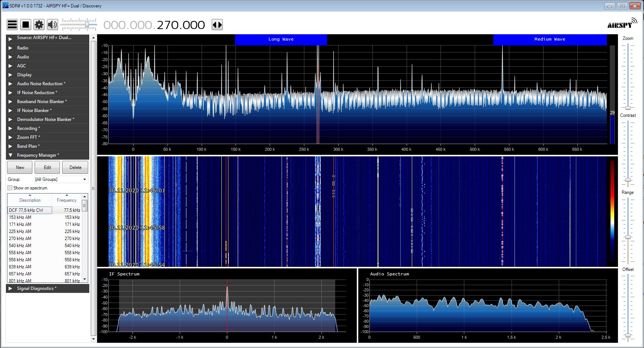The image size is (644, 348).
Task: Select the 225 kHz AM entry
Action: click(44, 232)
